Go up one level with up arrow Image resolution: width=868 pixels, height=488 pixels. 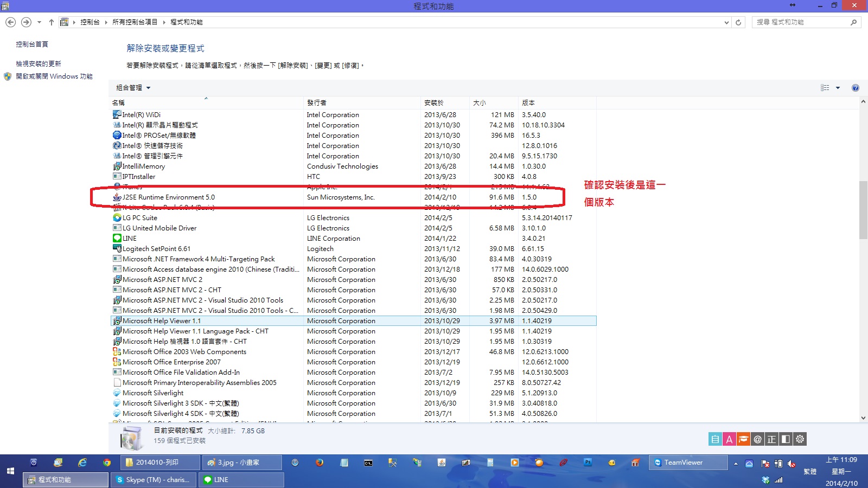coord(52,22)
